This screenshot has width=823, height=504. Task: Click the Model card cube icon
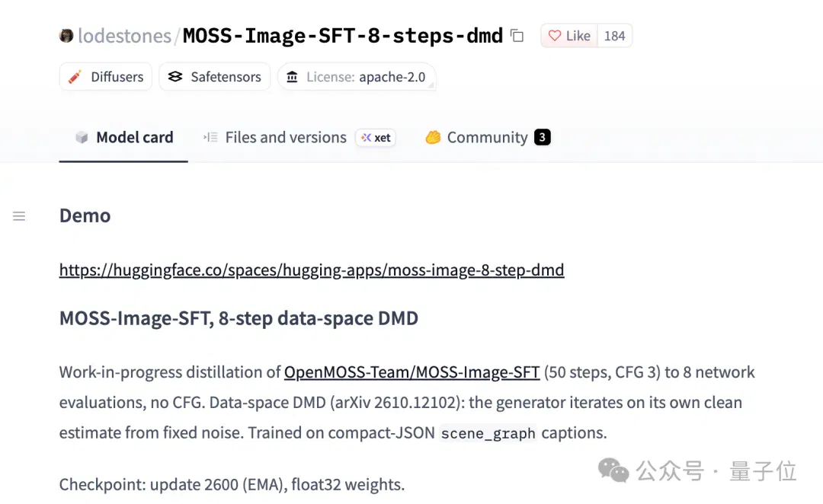pos(82,137)
